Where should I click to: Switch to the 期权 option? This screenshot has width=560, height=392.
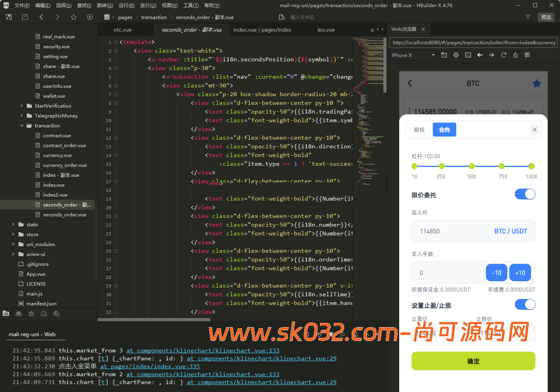(419, 129)
